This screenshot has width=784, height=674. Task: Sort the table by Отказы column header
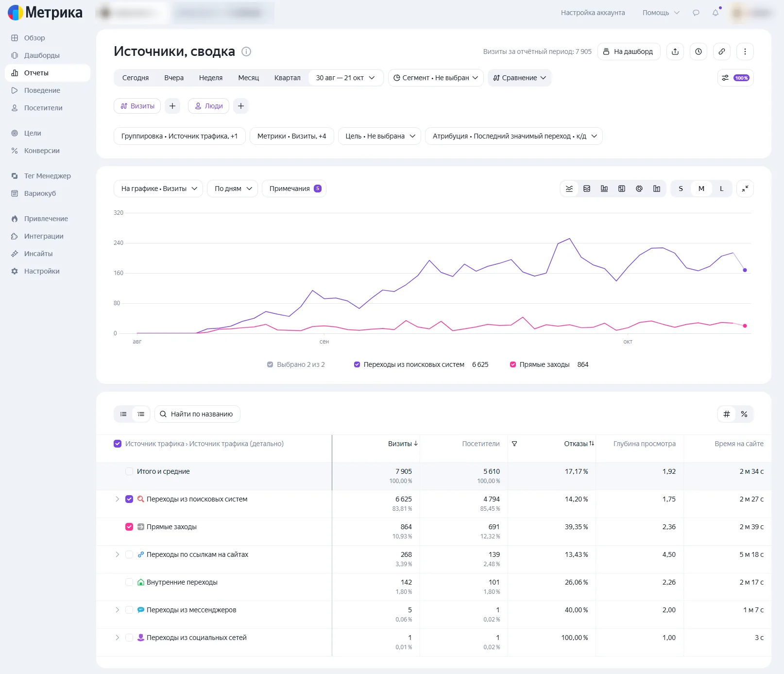[x=579, y=444]
